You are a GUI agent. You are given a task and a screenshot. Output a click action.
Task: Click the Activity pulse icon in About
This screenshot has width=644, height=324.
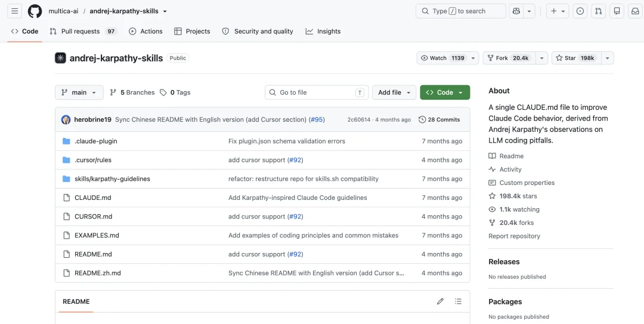click(x=492, y=169)
